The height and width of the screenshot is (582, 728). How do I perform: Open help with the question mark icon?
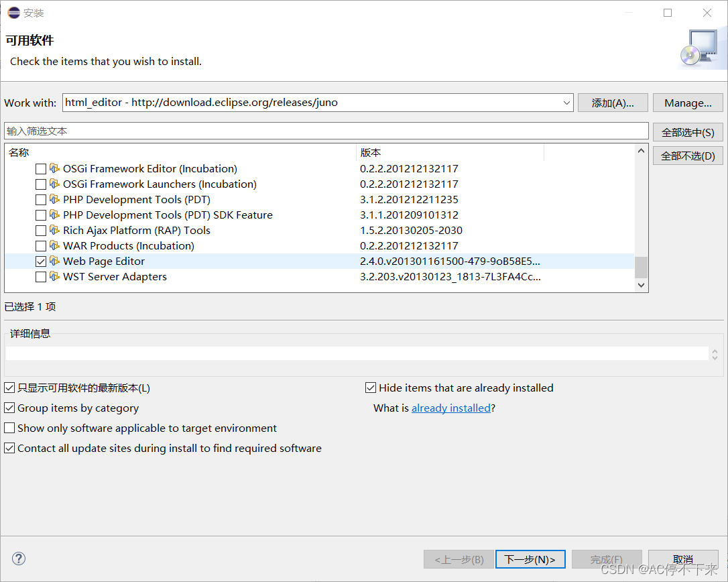[x=19, y=559]
